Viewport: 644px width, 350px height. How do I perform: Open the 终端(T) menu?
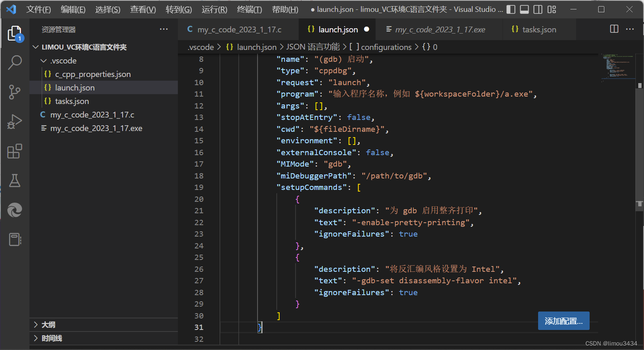249,9
